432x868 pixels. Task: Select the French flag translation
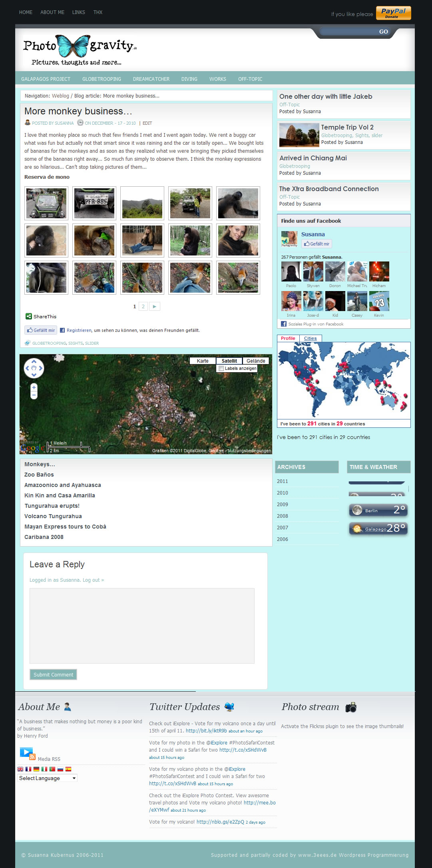click(28, 769)
